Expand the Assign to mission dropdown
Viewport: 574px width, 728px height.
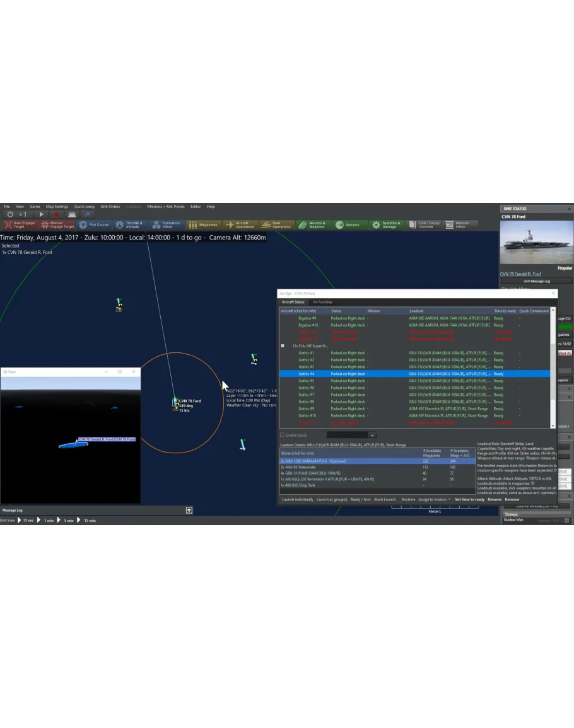point(435,499)
